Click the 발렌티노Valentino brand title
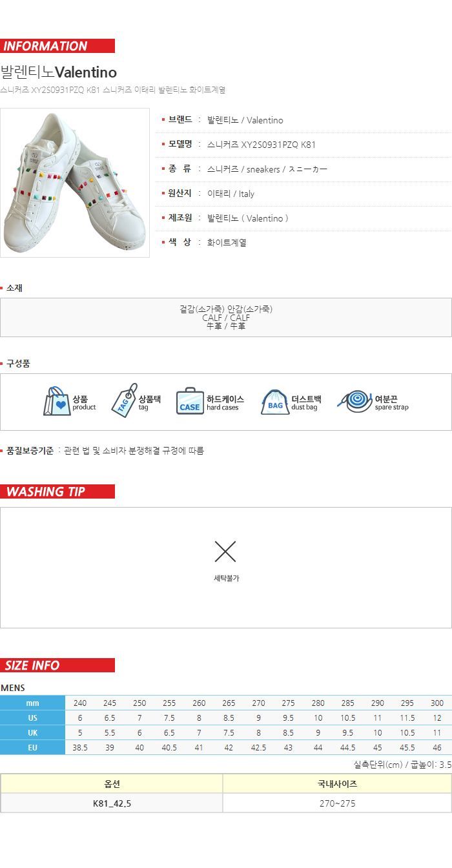Image resolution: width=452 pixels, height=868 pixels. pos(59,72)
